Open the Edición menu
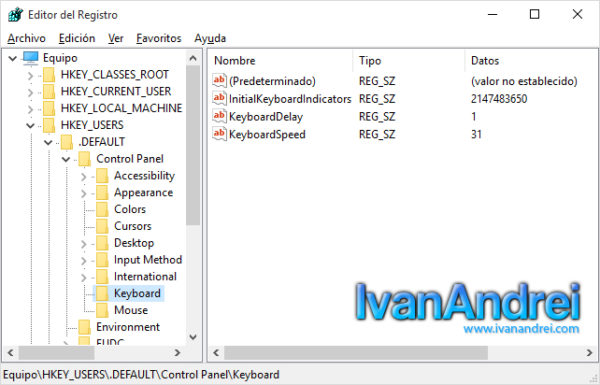Screen dimensions: 600x385 (77, 38)
